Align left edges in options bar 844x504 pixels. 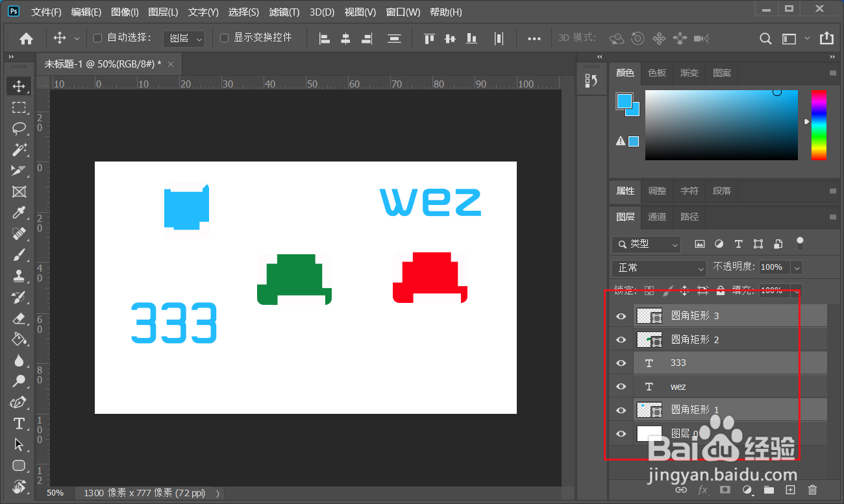[x=325, y=38]
